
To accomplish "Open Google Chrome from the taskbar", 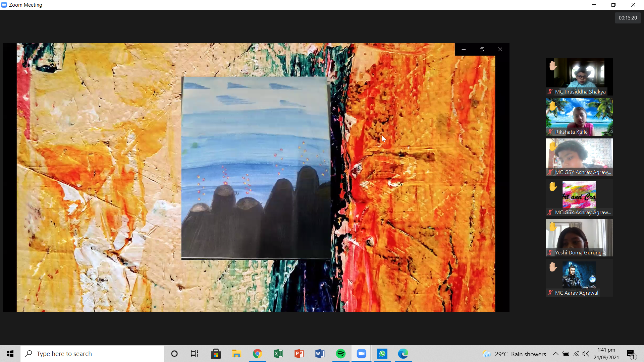I will pos(257,354).
